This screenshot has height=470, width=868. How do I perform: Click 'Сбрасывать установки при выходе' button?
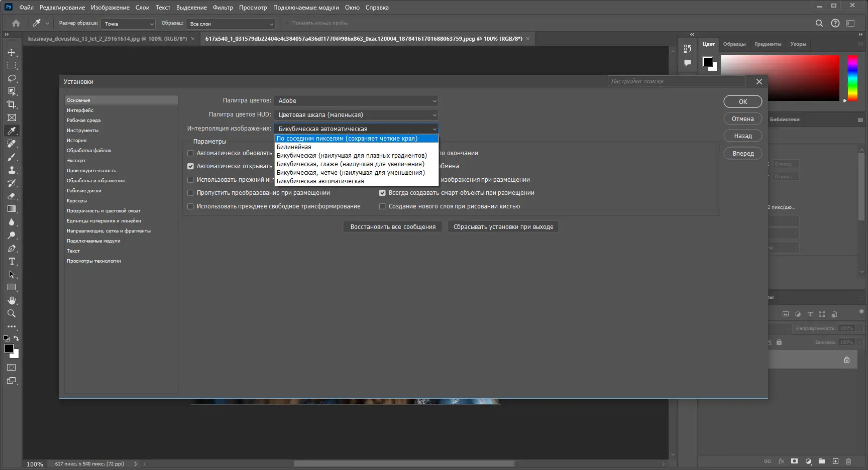tap(503, 227)
